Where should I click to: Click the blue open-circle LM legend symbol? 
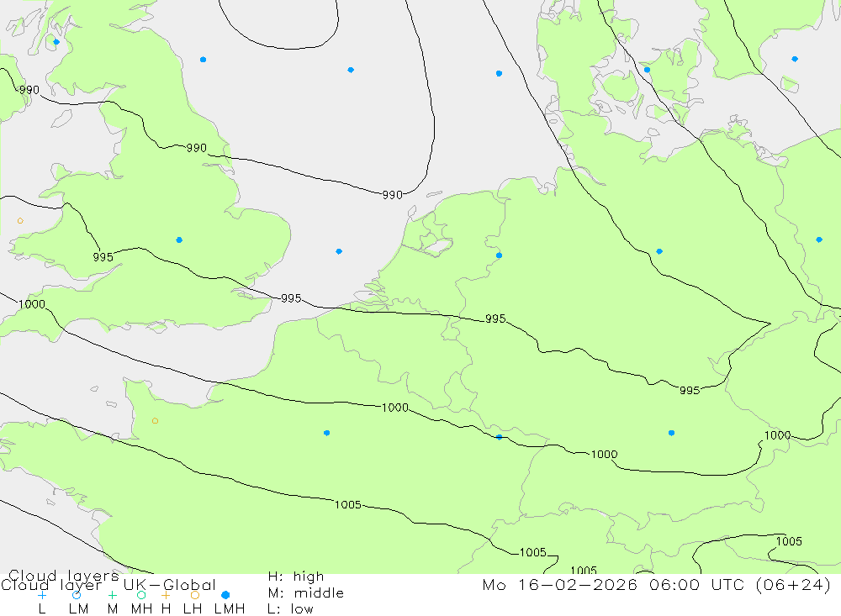point(77,595)
